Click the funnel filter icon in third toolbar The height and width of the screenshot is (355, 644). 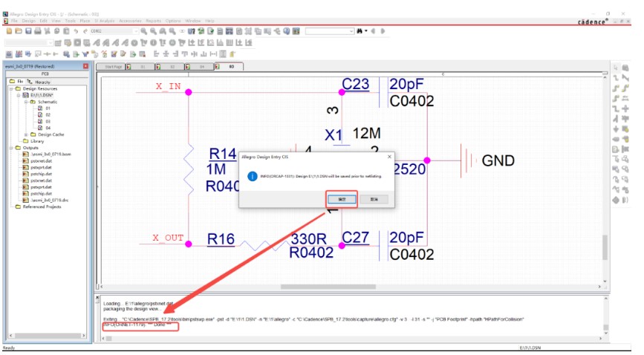tap(85, 53)
